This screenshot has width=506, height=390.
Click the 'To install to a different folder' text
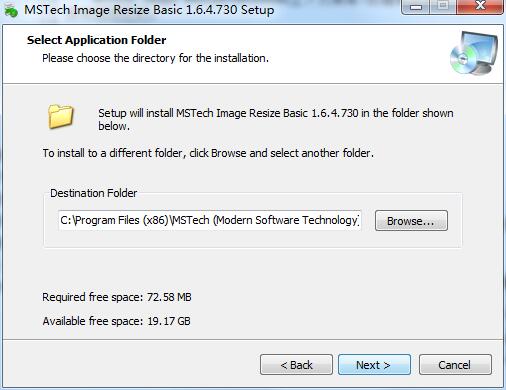pyautogui.click(x=208, y=153)
